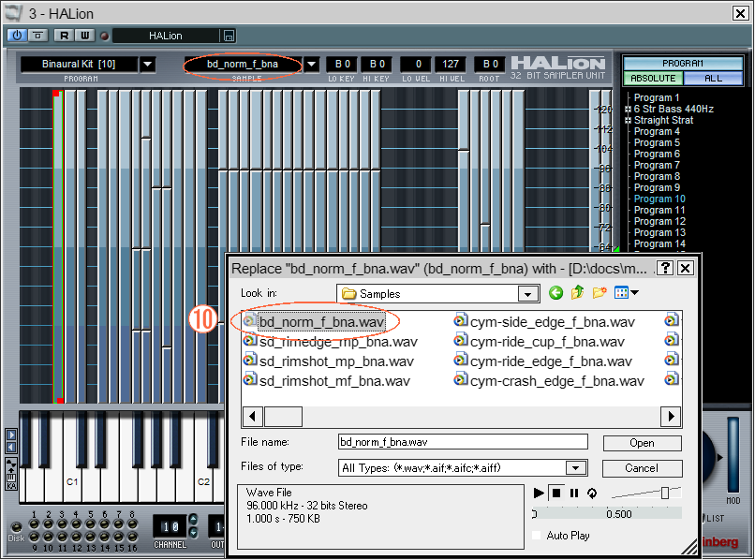Viewport: 755px width, 560px height.
Task: Open the Look in Samples dropdown
Action: pyautogui.click(x=528, y=294)
